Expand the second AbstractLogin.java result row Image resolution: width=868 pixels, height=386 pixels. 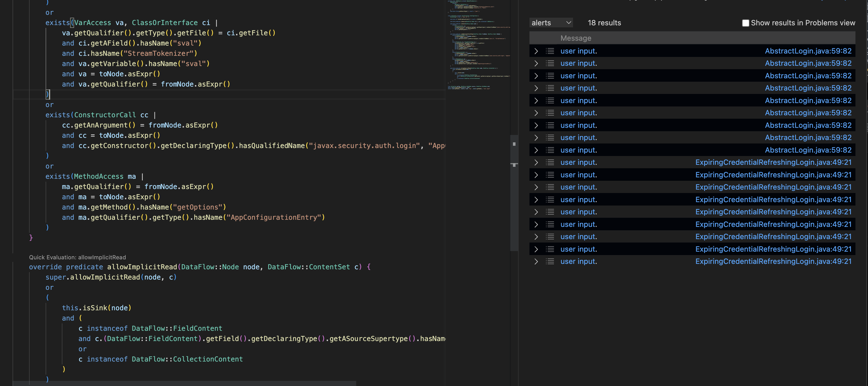coord(536,63)
